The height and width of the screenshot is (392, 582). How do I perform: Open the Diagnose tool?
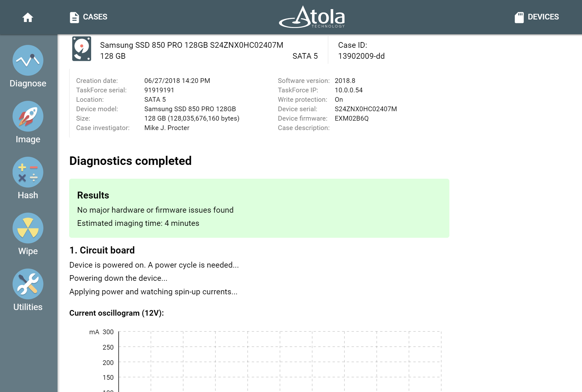28,60
